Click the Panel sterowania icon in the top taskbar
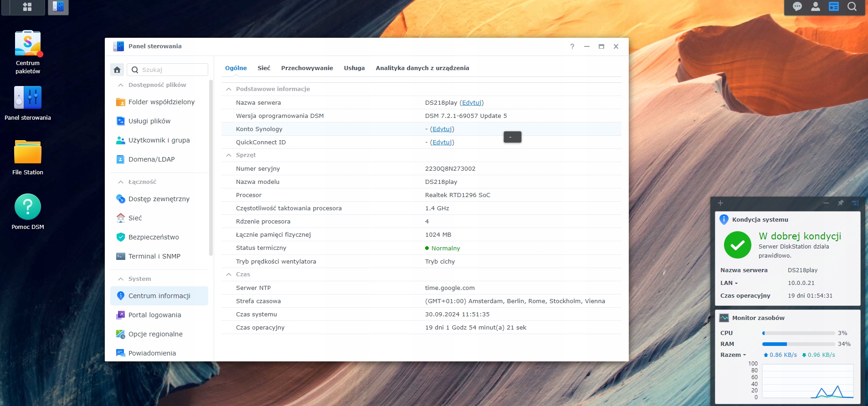Screen dimensions: 868x406 coord(58,7)
